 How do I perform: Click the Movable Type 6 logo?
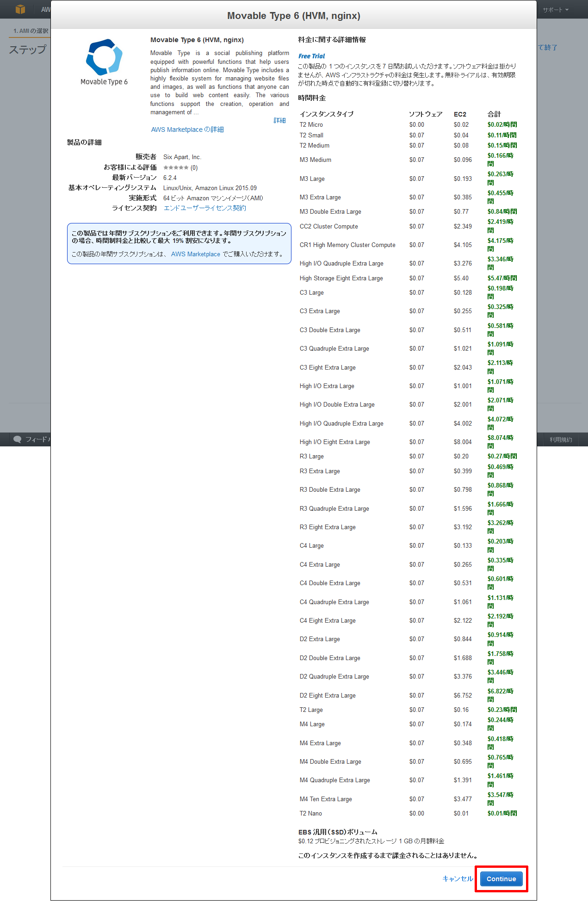(x=104, y=62)
